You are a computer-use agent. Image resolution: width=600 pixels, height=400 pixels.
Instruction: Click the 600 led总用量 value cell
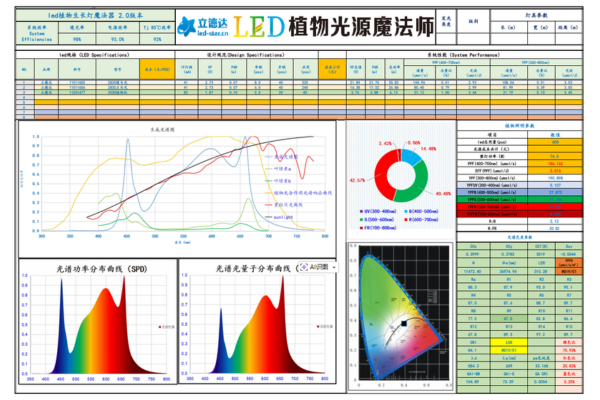point(555,142)
